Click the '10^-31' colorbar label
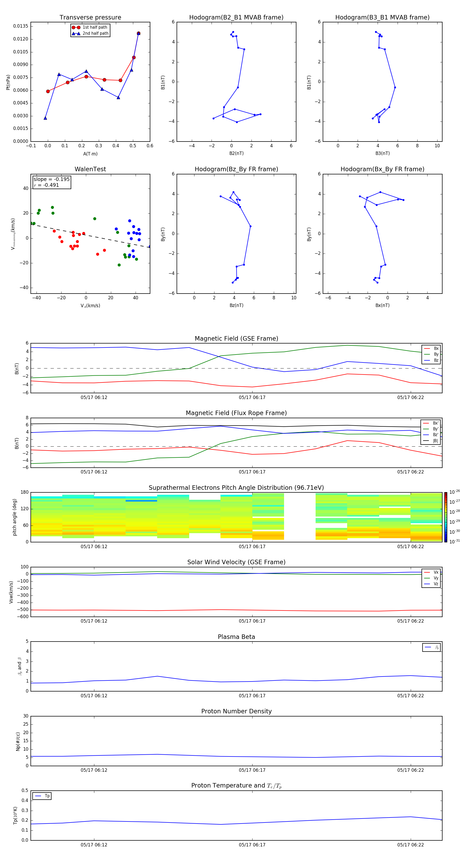473x868 pixels. click(x=455, y=542)
